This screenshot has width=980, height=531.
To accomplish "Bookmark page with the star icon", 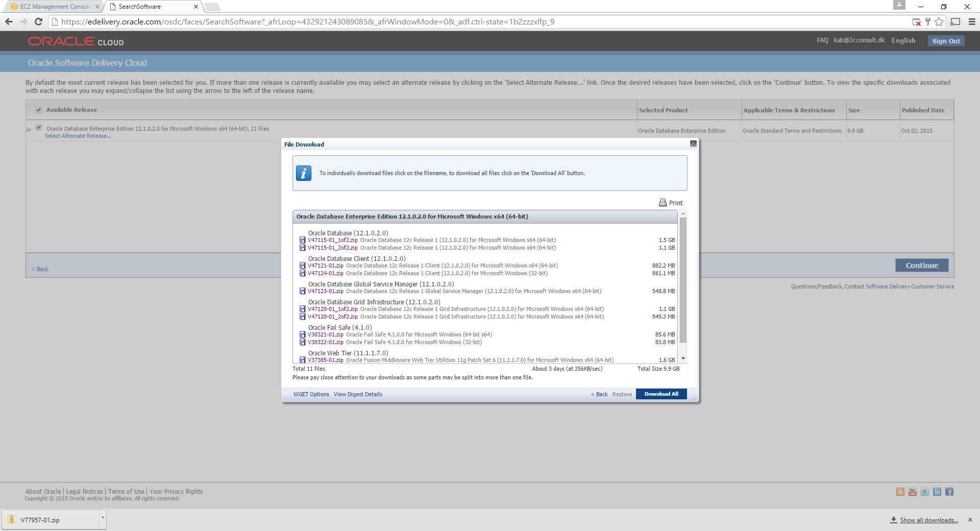I will (939, 22).
